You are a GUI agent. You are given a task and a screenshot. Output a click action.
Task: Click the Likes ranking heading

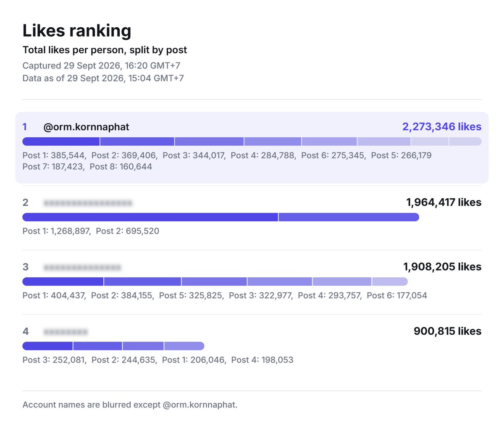click(77, 31)
